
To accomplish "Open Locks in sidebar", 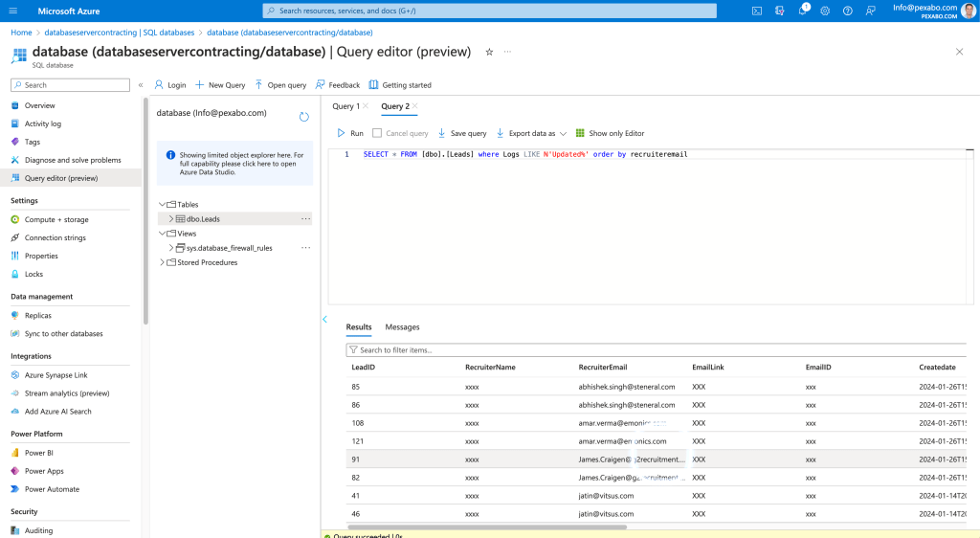I will click(x=33, y=274).
